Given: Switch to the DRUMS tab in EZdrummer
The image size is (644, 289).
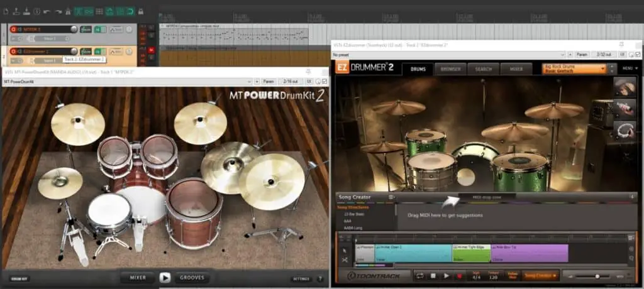Looking at the screenshot, I should pyautogui.click(x=418, y=69).
